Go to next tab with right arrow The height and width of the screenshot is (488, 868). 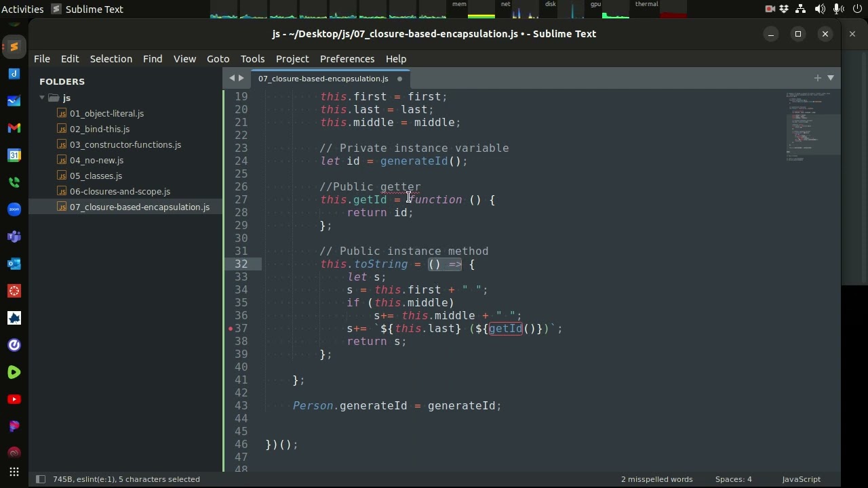[241, 78]
